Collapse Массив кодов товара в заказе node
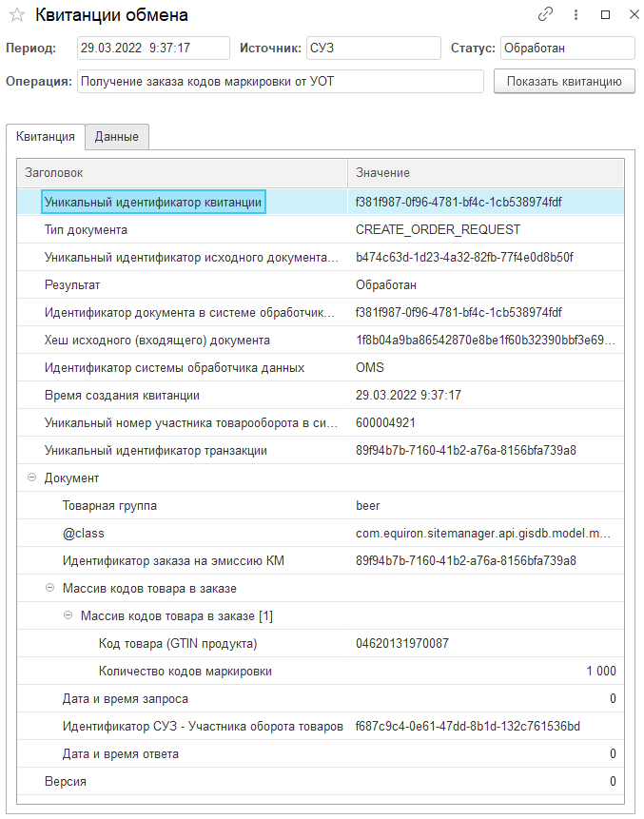Viewport: 644px width, 819px height. (50, 589)
